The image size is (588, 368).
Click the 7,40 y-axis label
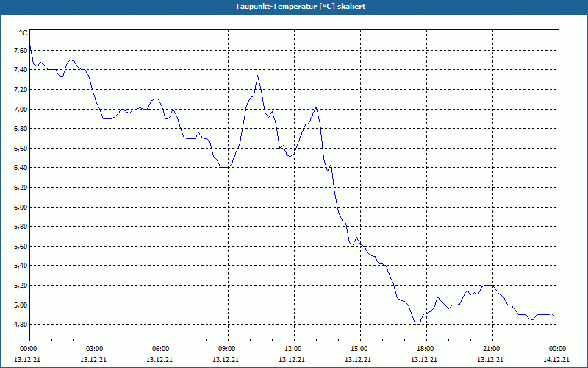(21, 70)
